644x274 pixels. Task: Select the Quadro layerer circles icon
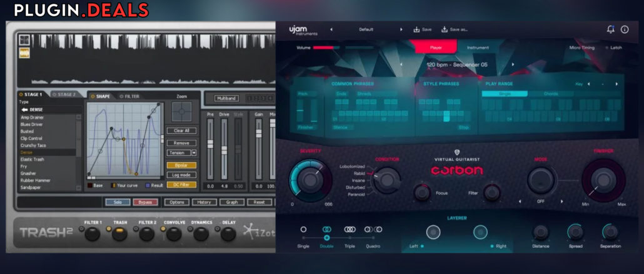(373, 229)
